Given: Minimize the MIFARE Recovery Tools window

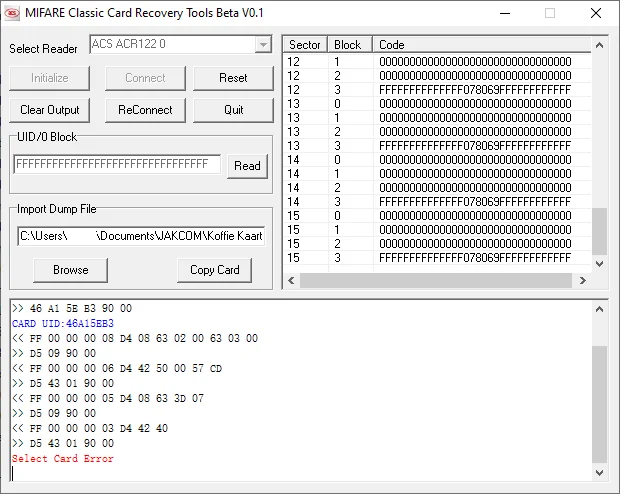Looking at the screenshot, I should [505, 13].
